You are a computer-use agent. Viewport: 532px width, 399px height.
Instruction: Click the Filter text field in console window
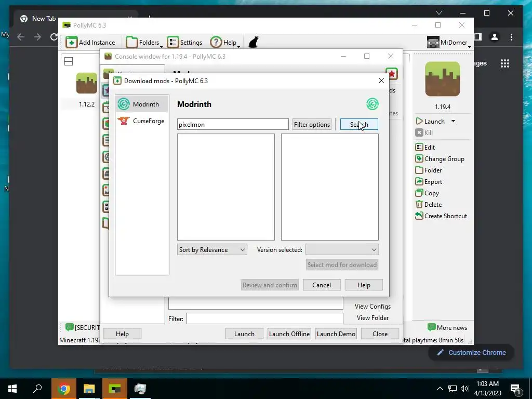264,318
